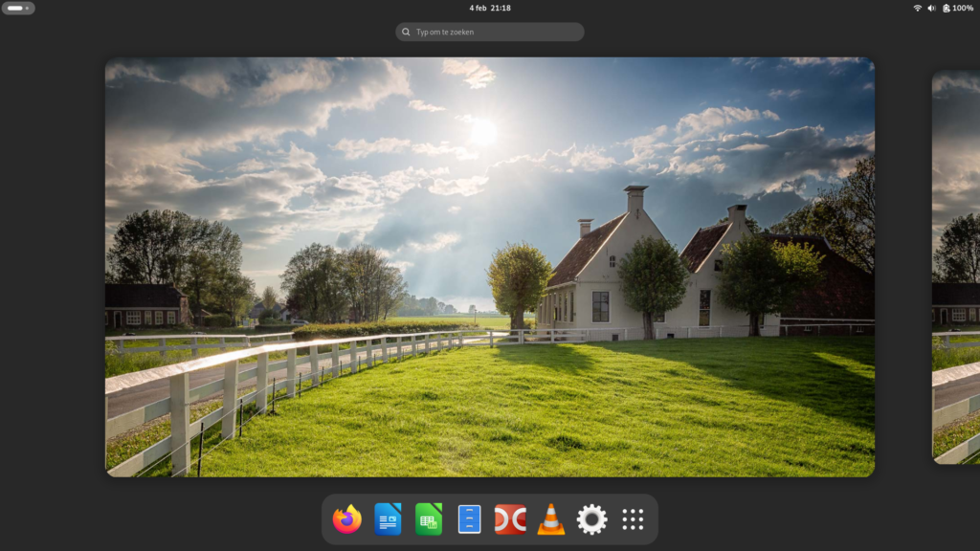Open LibreOffice Calc spreadsheet app
The height and width of the screenshot is (551, 980).
click(429, 519)
